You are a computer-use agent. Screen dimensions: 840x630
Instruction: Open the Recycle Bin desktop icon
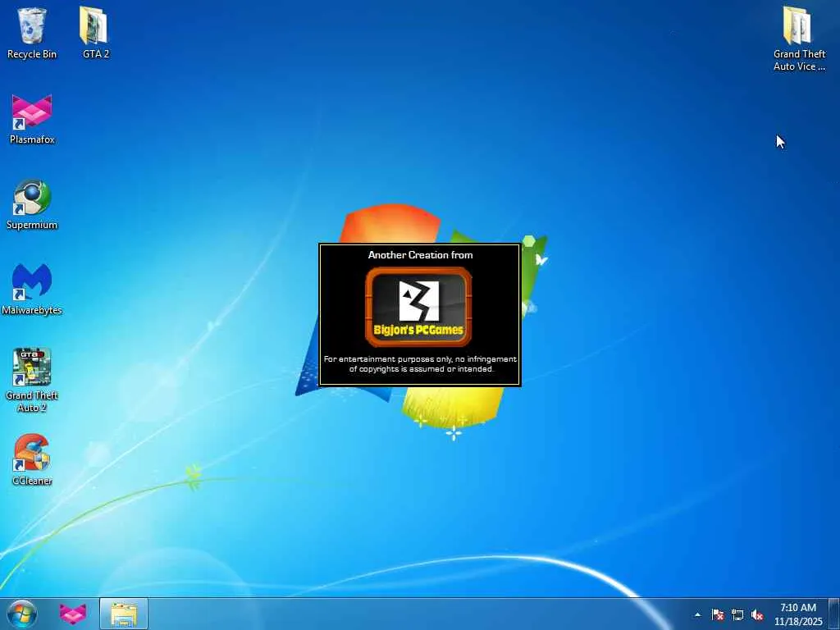point(32,33)
